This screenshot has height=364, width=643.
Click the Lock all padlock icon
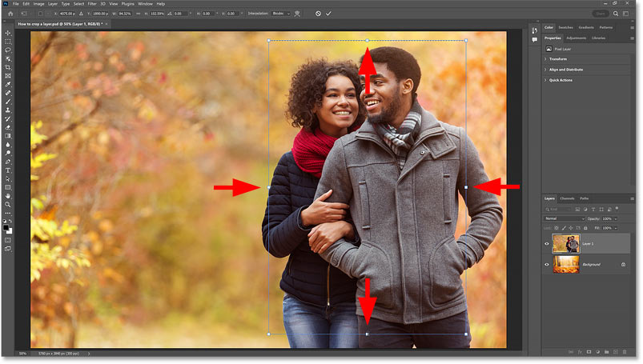pos(585,228)
